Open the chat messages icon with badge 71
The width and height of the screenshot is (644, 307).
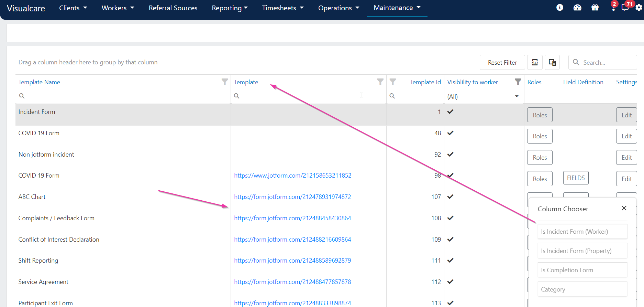coord(626,7)
